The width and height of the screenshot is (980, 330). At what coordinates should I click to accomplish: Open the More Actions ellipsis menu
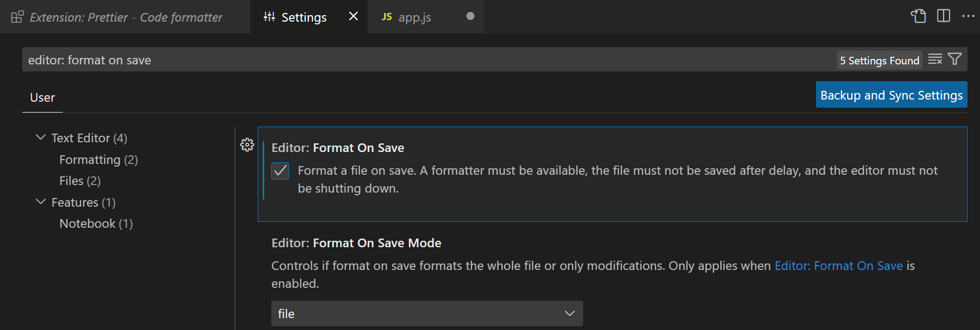point(968,16)
